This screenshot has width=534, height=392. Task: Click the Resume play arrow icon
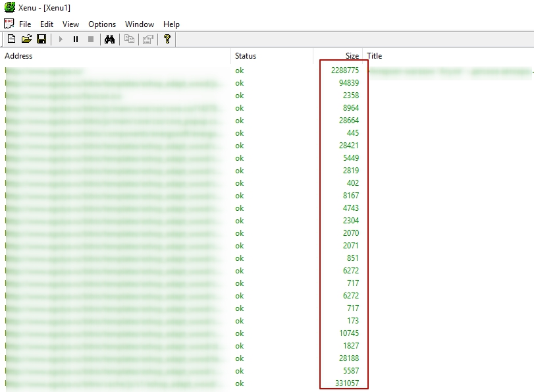click(x=61, y=40)
